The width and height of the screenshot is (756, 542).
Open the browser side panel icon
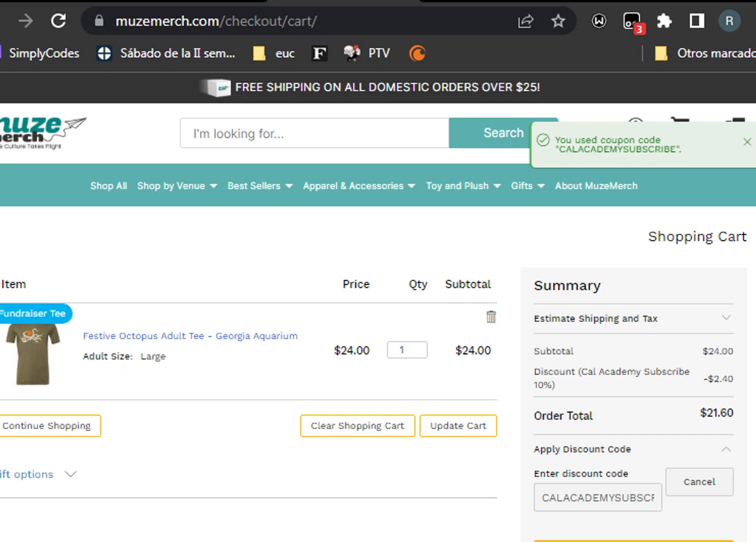pyautogui.click(x=697, y=21)
